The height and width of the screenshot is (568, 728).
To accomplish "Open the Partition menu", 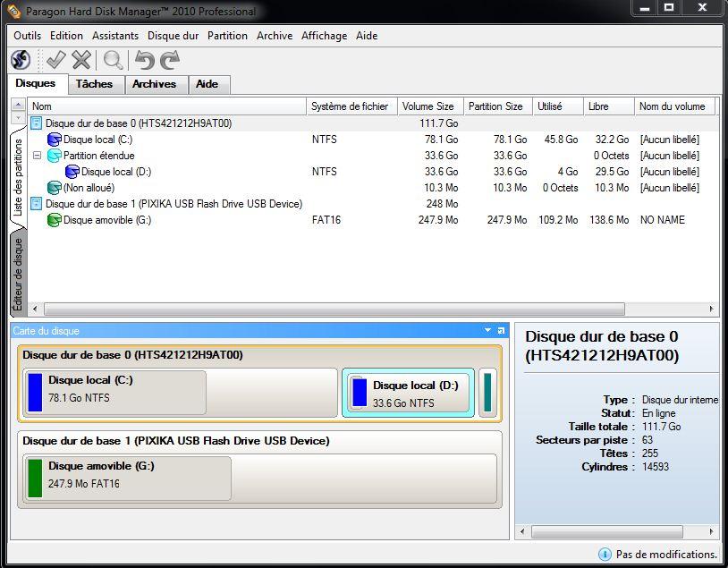I will point(227,36).
